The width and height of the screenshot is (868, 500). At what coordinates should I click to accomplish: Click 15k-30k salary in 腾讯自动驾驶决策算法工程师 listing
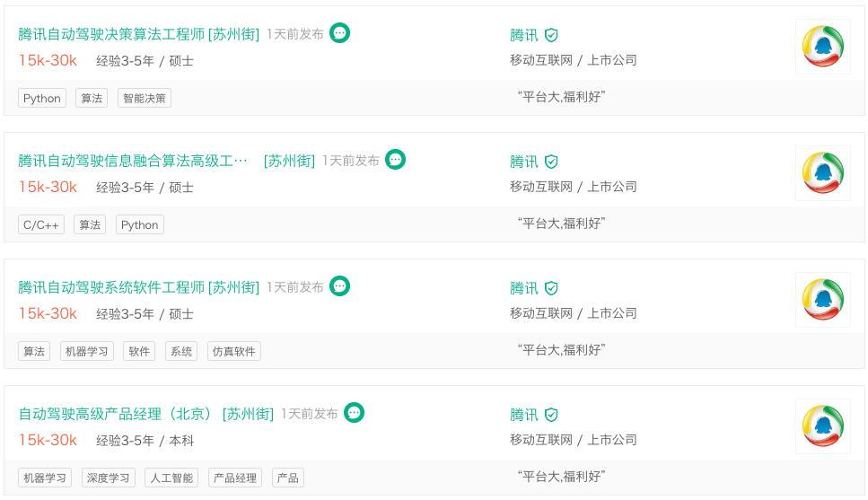pos(48,60)
